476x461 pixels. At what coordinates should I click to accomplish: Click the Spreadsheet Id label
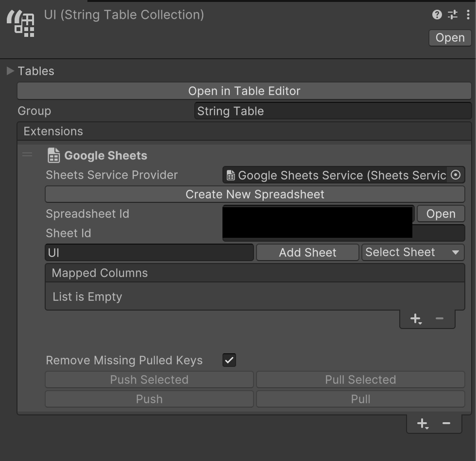[x=87, y=214]
